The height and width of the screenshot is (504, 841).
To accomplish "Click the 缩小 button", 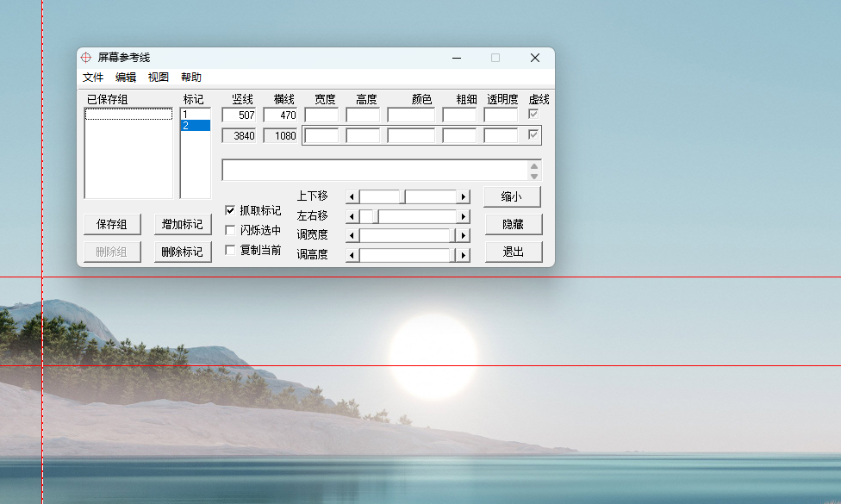I will [512, 196].
